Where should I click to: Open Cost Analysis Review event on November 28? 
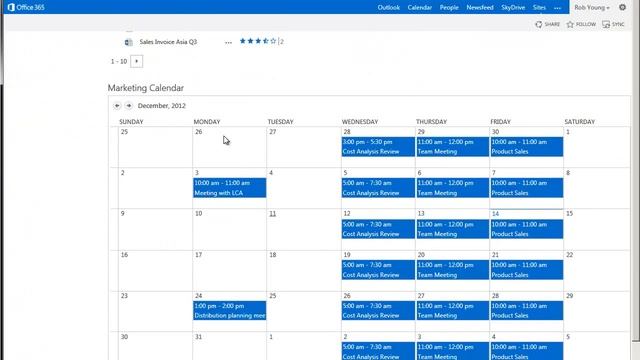[x=378, y=147]
